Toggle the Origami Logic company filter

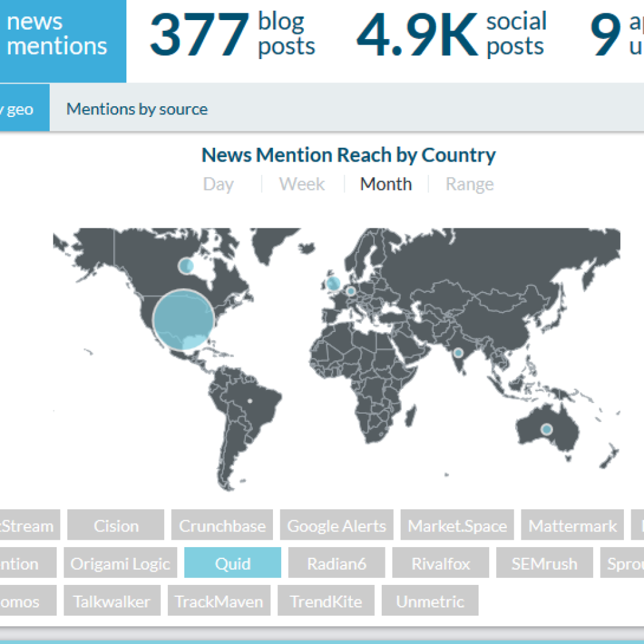pyautogui.click(x=120, y=563)
